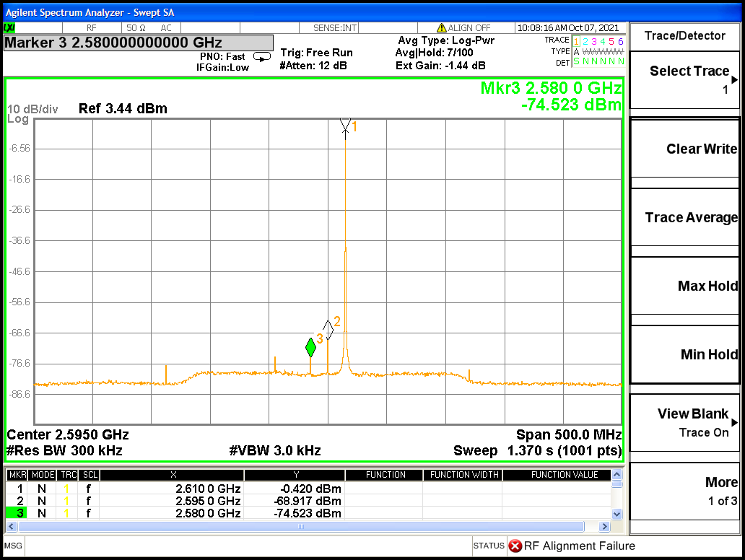Click the PNO Fast sweep icon
Viewport: 745px width, 560px height.
(262, 57)
